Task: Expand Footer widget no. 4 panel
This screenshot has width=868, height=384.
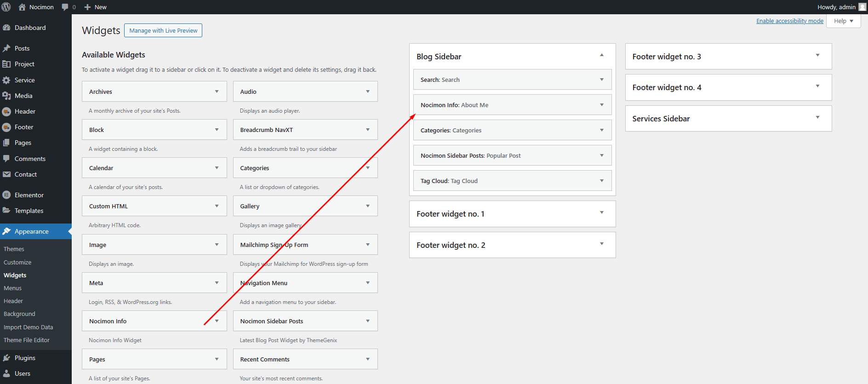Action: click(x=817, y=86)
